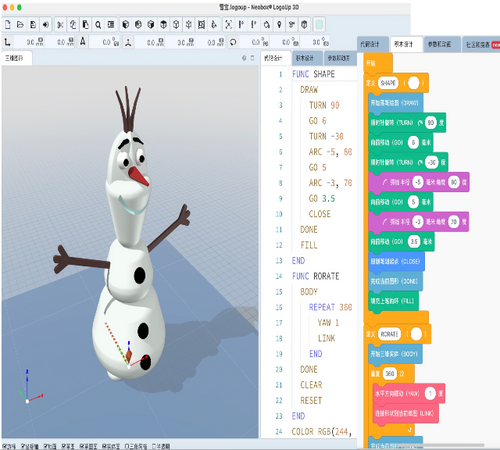Select the blue CLOSE block
500x450 pixels.
(397, 261)
